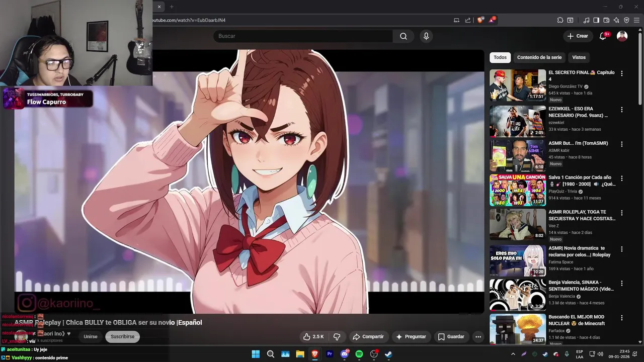644x362 pixels.
Task: Click the ESP LAA language indicator
Action: (x=580, y=354)
